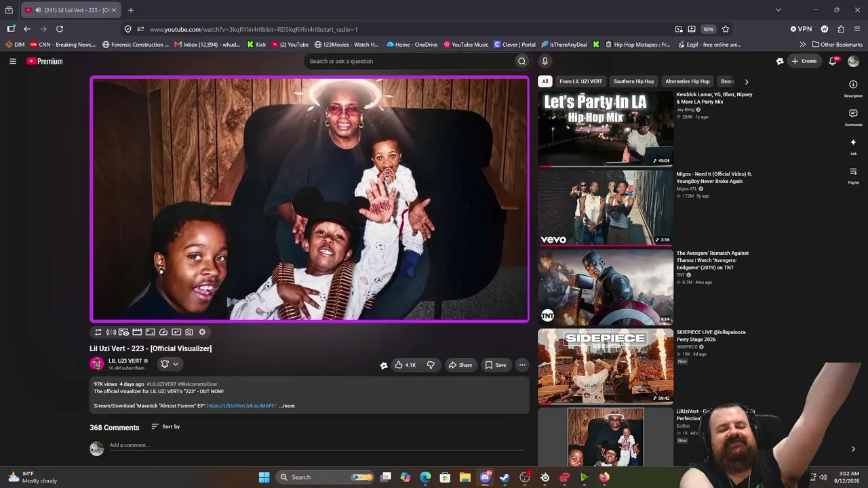This screenshot has width=868, height=488.
Task: Open the Other Bookmarks folder
Action: click(x=837, y=45)
